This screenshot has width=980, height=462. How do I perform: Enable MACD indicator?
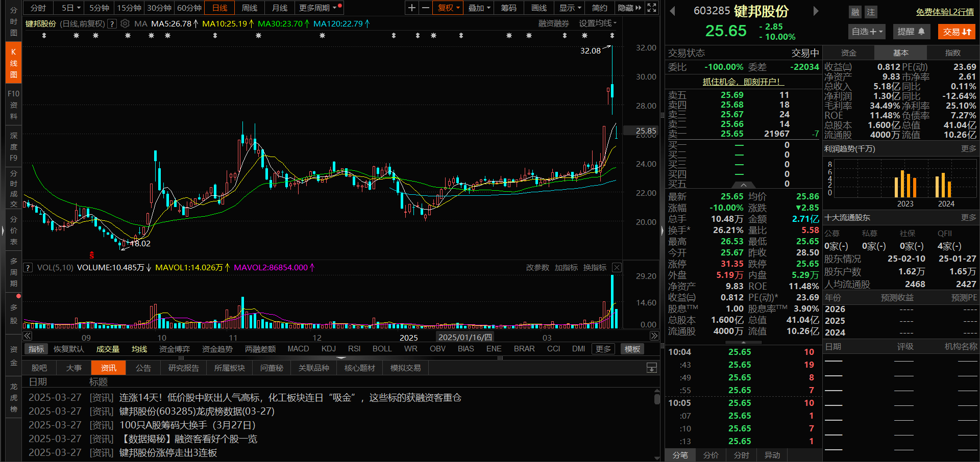coord(298,349)
